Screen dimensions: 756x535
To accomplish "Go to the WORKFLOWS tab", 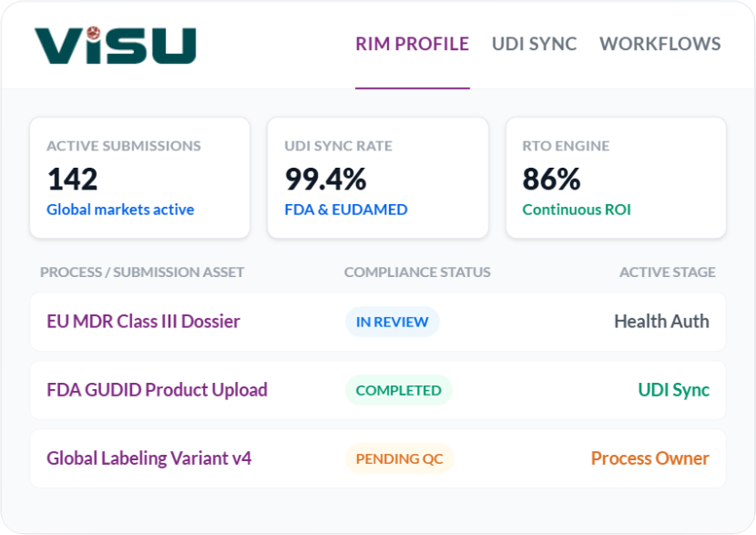I will pyautogui.click(x=660, y=44).
